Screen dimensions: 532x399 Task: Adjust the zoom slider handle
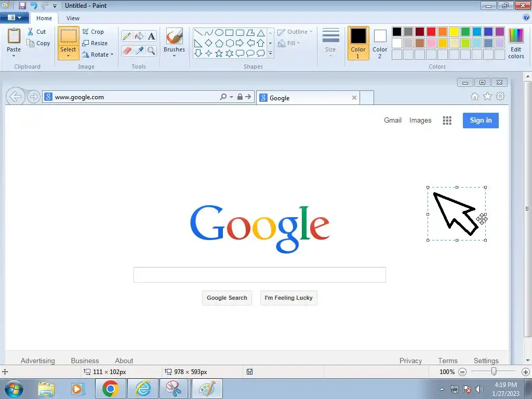coord(494,371)
